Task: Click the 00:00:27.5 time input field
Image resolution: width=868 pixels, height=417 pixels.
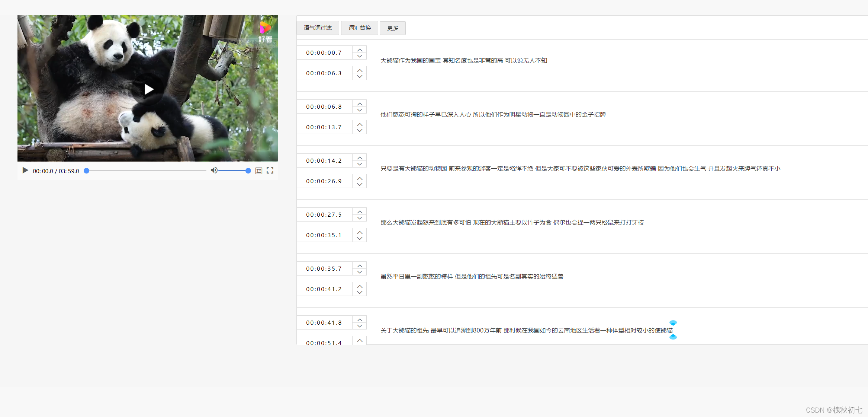Action: point(324,215)
